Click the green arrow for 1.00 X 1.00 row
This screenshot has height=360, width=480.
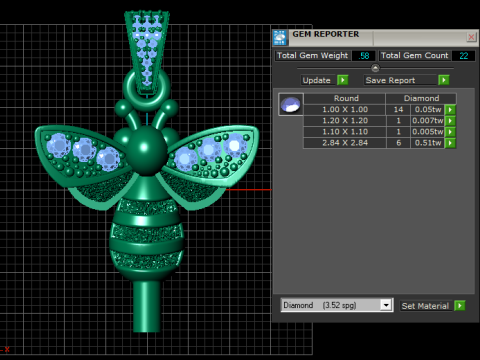(450, 110)
